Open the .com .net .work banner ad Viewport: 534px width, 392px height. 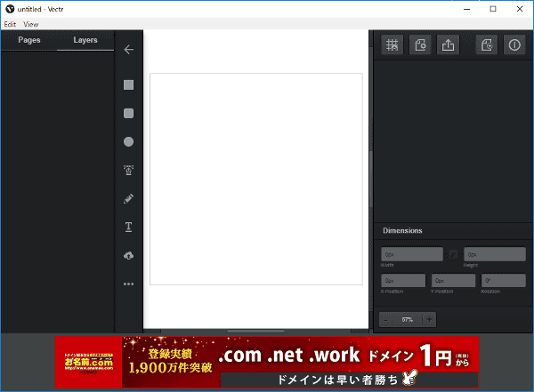267,362
